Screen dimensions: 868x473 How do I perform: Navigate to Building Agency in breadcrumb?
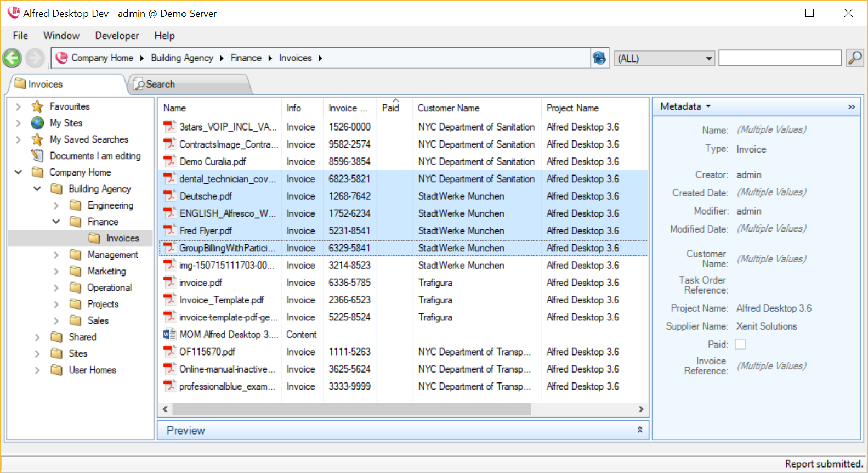181,58
